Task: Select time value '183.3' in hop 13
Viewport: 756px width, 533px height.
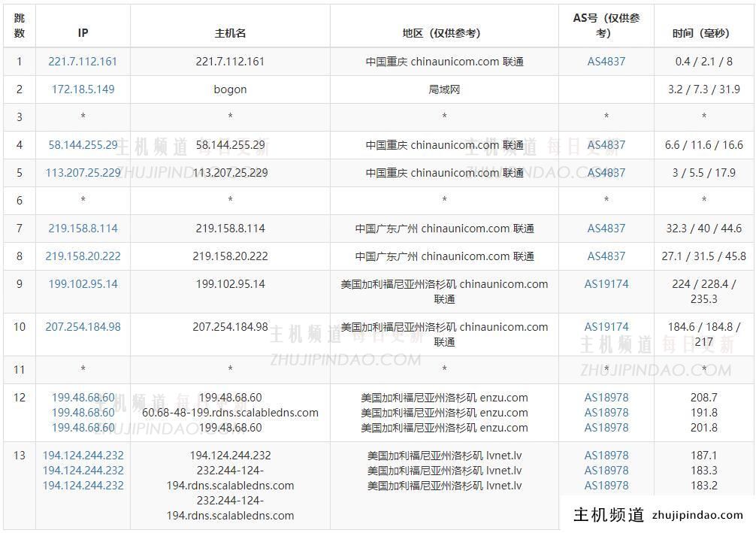Action: [703, 471]
